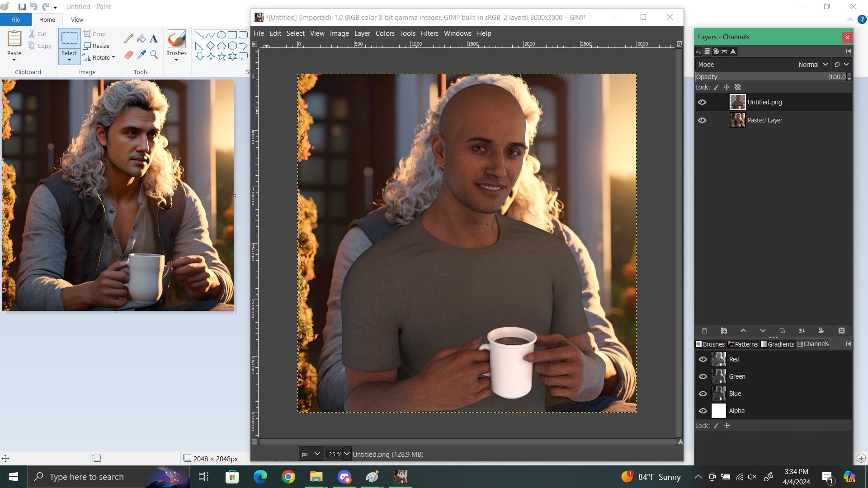The height and width of the screenshot is (488, 868).
Task: Click the new layer group icon
Action: coord(724,331)
